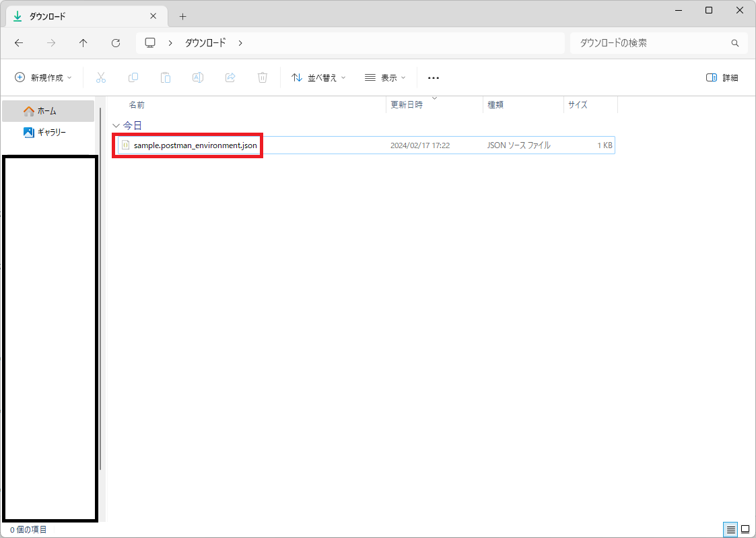Click the Share icon in toolbar

tap(230, 77)
